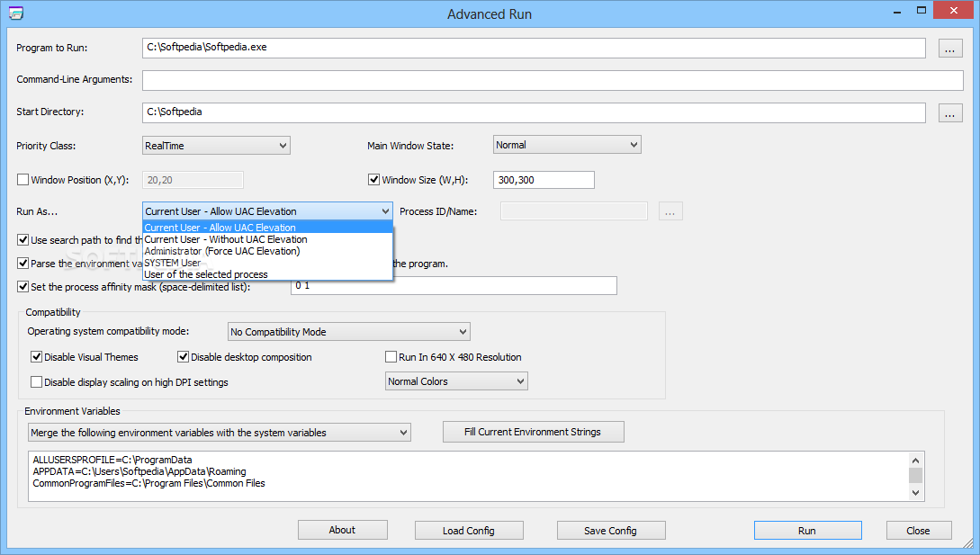Toggle the Use search path checkbox
This screenshot has width=980, height=555.
23,240
